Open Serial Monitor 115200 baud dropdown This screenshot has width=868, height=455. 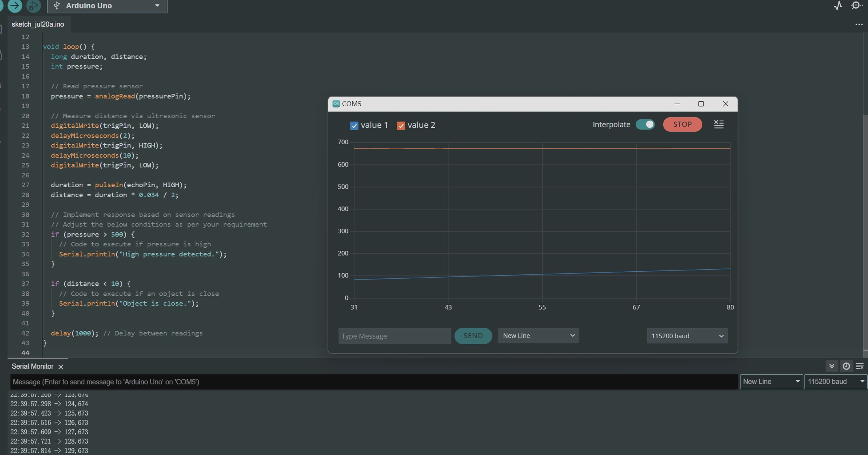click(x=836, y=382)
